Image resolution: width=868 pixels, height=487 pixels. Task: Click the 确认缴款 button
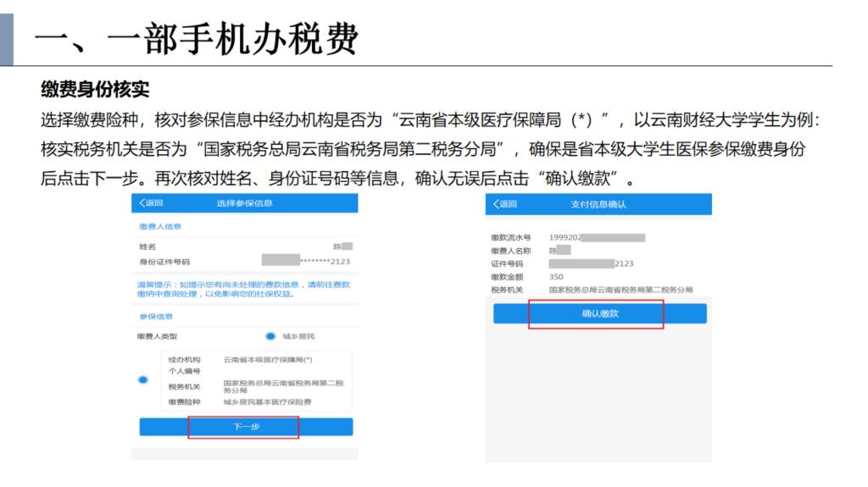tap(599, 314)
